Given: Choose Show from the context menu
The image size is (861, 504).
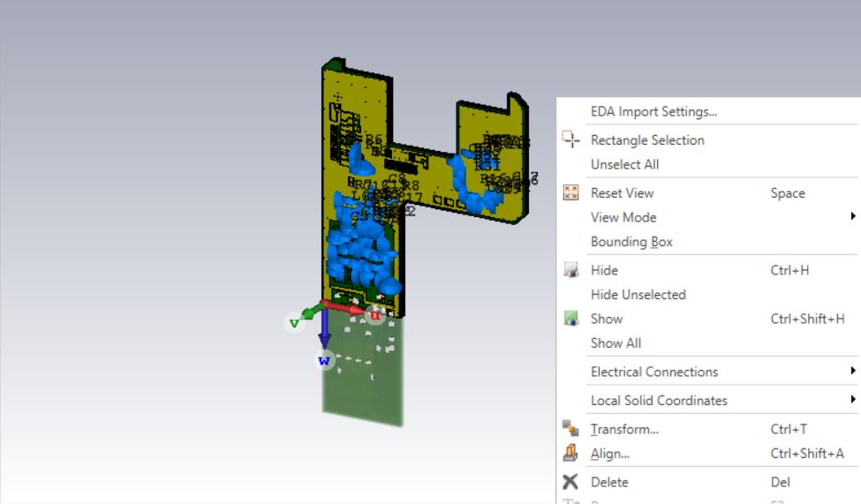Looking at the screenshot, I should tap(606, 319).
